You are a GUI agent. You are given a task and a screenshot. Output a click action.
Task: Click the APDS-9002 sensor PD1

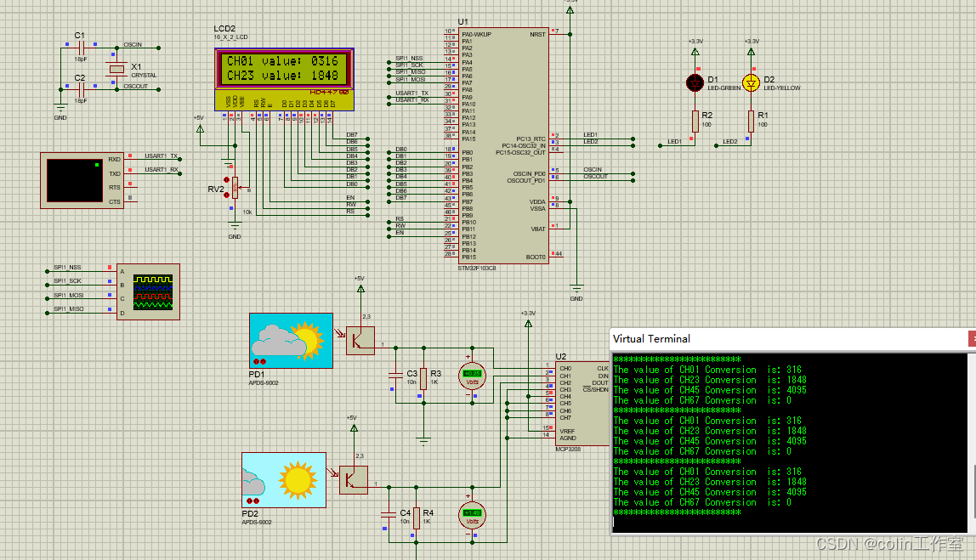[x=291, y=340]
